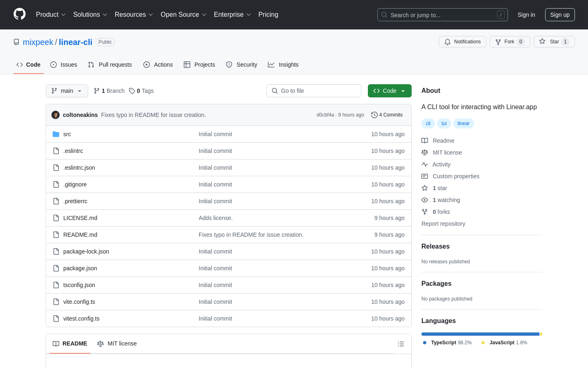Click the Custom properties note icon
588x368 pixels.
(425, 176)
